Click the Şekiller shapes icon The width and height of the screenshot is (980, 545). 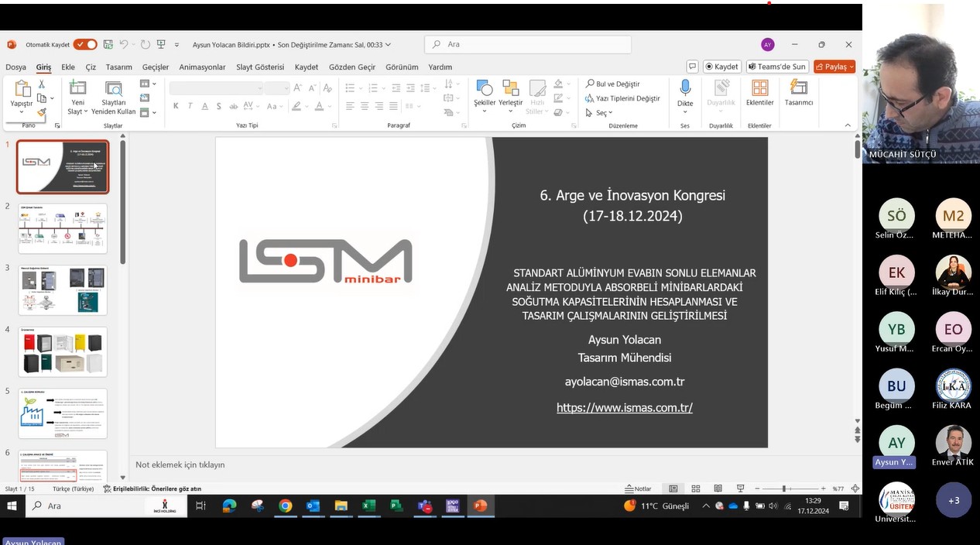(x=485, y=88)
